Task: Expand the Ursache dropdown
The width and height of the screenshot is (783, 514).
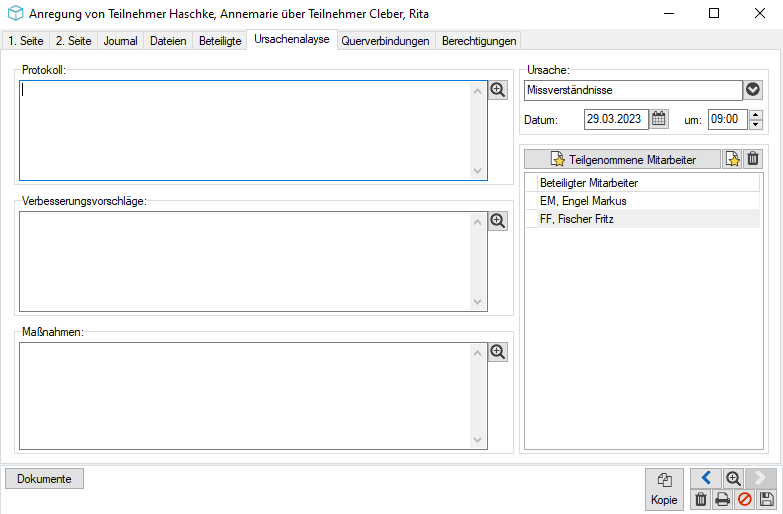Action: tap(753, 90)
